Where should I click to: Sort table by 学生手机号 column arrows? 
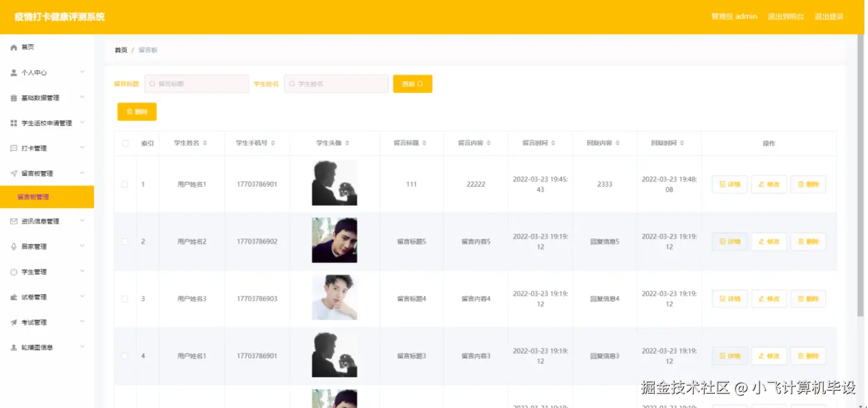tap(273, 143)
